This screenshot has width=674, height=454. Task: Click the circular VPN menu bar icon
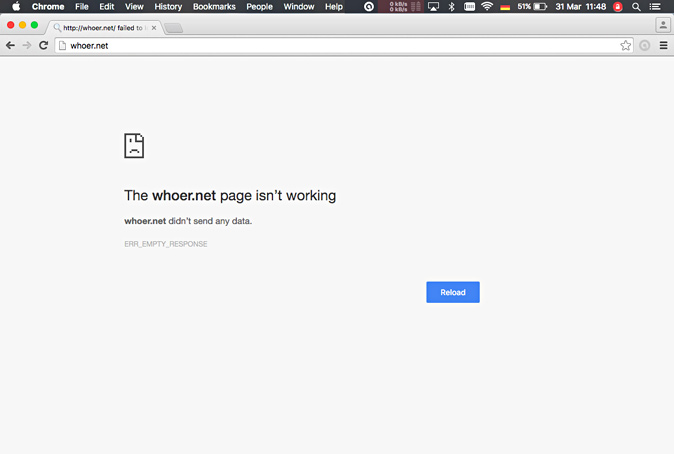click(369, 6)
